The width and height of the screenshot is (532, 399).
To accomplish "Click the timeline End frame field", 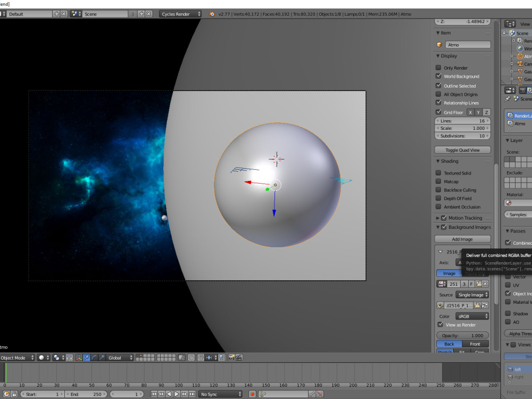I will click(x=87, y=394).
